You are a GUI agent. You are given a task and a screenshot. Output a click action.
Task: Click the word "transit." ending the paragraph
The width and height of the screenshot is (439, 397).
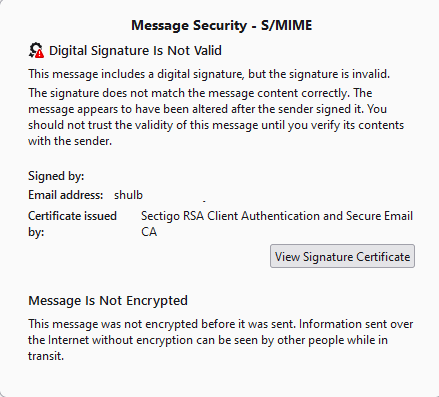46,356
